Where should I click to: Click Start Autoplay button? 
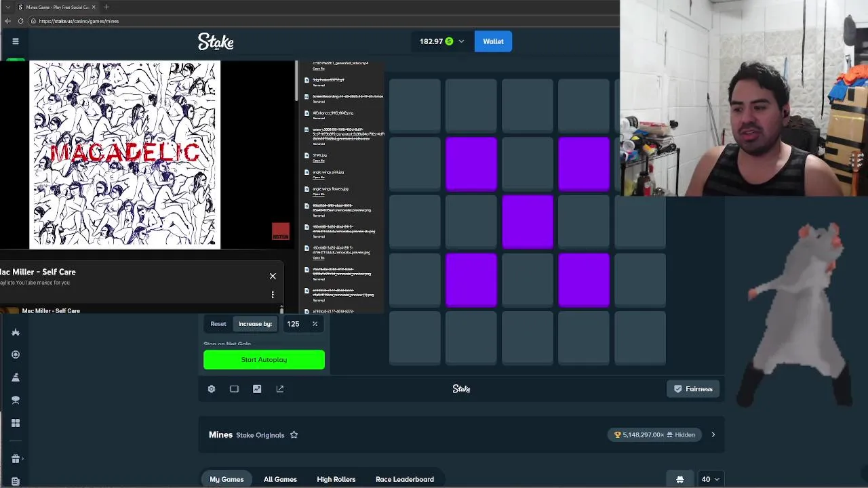click(264, 360)
